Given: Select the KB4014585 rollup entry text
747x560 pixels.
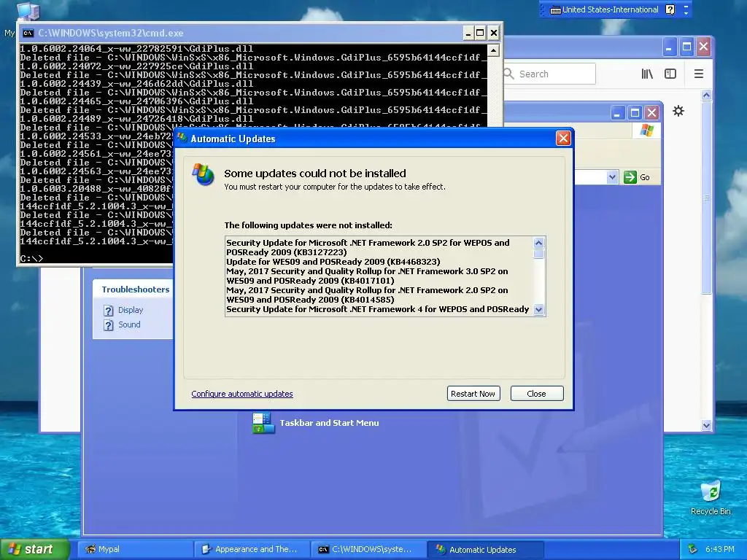Looking at the screenshot, I should tap(367, 295).
